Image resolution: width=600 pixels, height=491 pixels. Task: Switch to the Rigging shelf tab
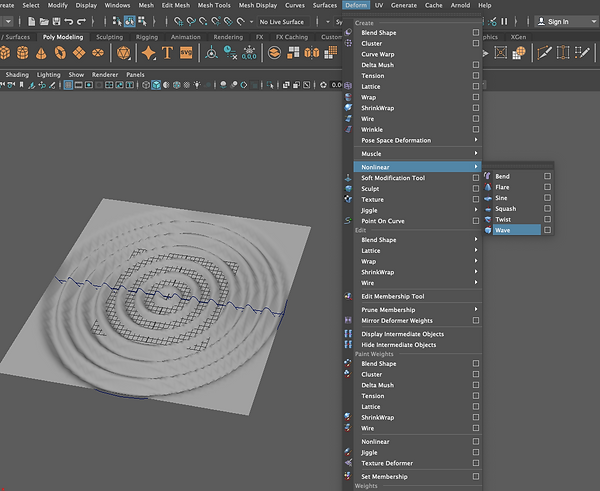tap(147, 37)
